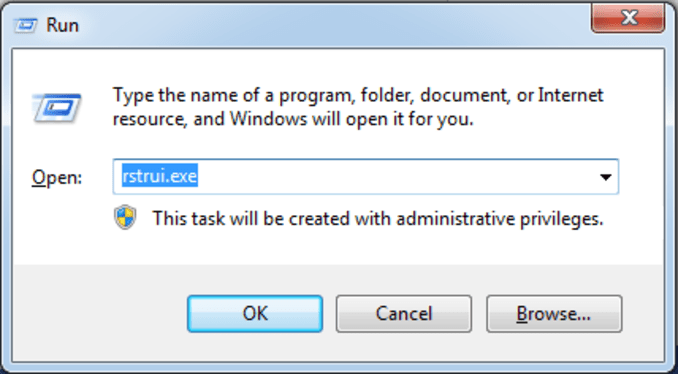This screenshot has width=678, height=374.
Task: Click "Windows will open it for you" text
Action: coord(351,119)
